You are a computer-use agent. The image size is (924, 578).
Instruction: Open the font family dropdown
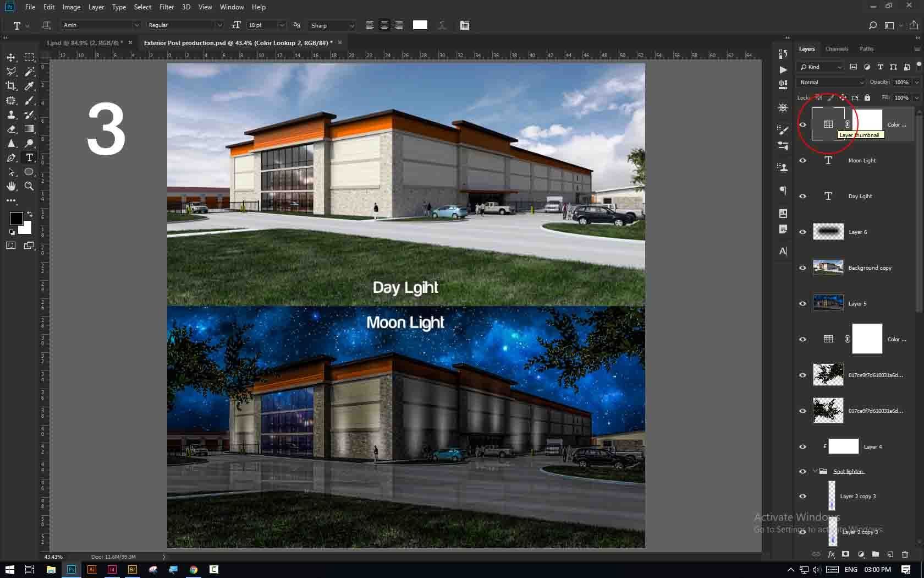click(x=136, y=25)
